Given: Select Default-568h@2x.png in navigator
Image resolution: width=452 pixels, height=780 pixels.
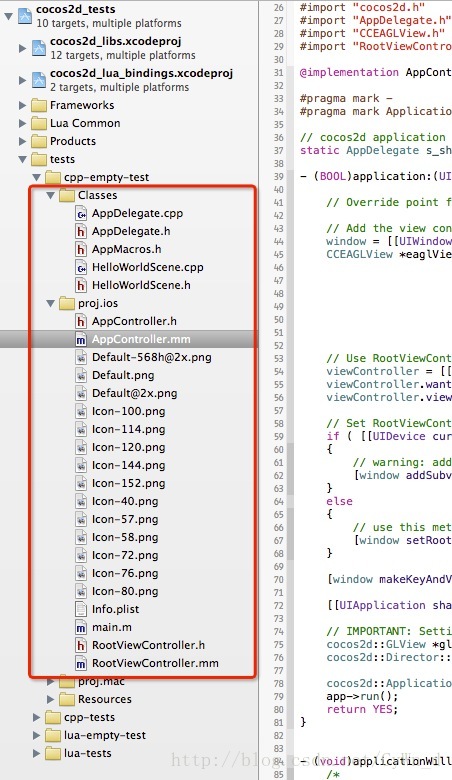Looking at the screenshot, I should point(151,357).
